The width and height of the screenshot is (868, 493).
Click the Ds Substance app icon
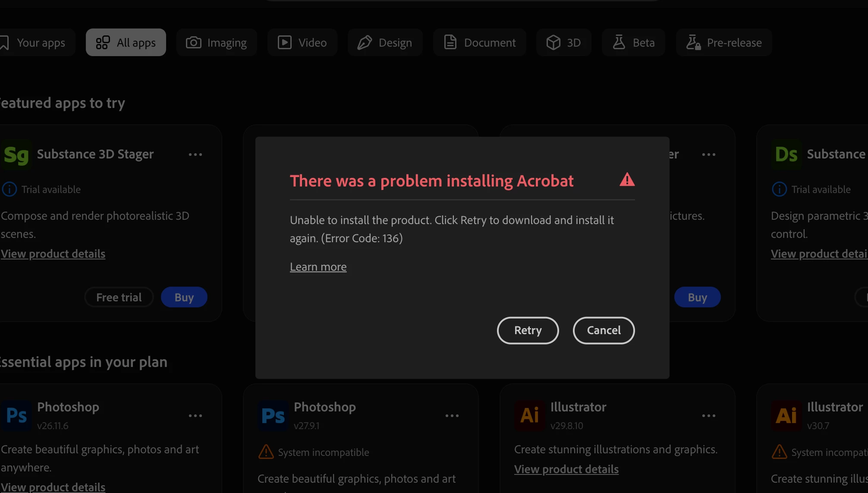[x=786, y=155]
